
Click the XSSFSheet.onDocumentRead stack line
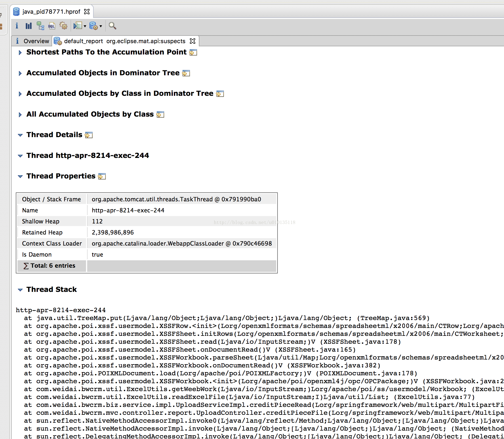(190, 350)
